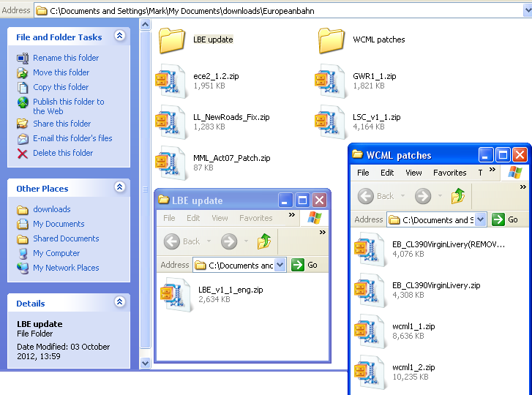Open My Documents link in Other Places
The image size is (532, 395).
[x=59, y=224]
